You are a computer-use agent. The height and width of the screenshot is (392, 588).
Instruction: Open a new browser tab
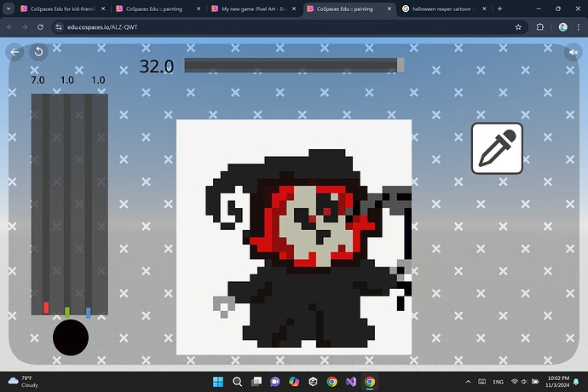[499, 9]
